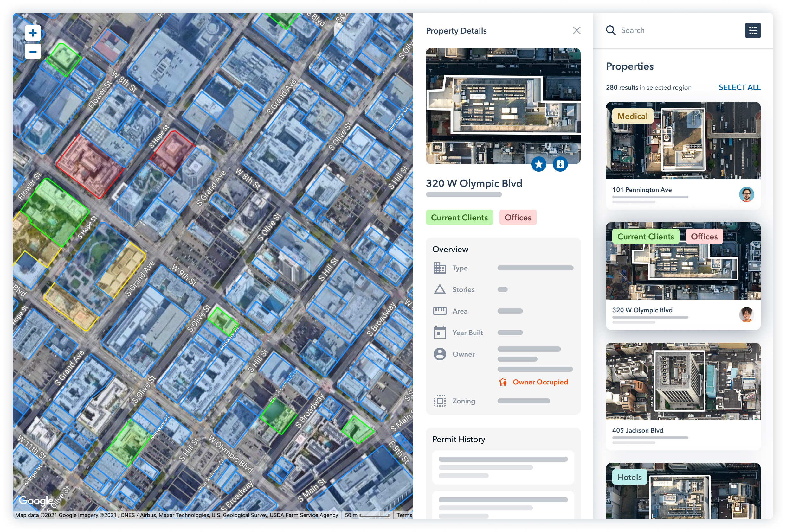Click the Stories triangle icon in Overview
The width and height of the screenshot is (786, 532).
[440, 289]
